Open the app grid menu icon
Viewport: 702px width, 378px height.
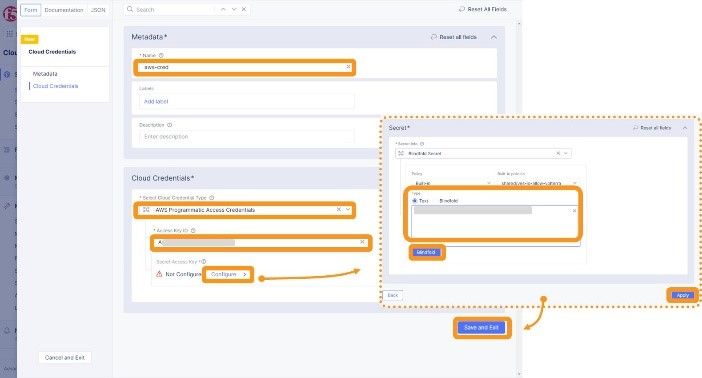(x=9, y=34)
